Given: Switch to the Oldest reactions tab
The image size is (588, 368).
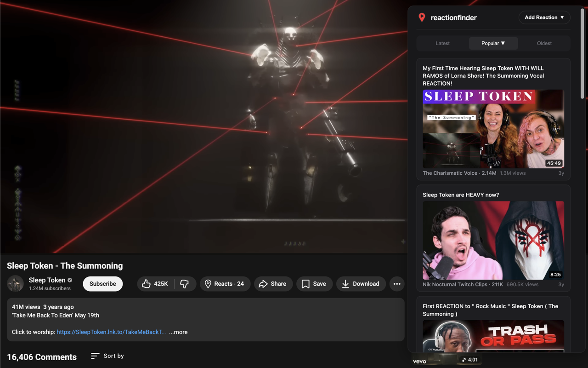Looking at the screenshot, I should [x=544, y=43].
